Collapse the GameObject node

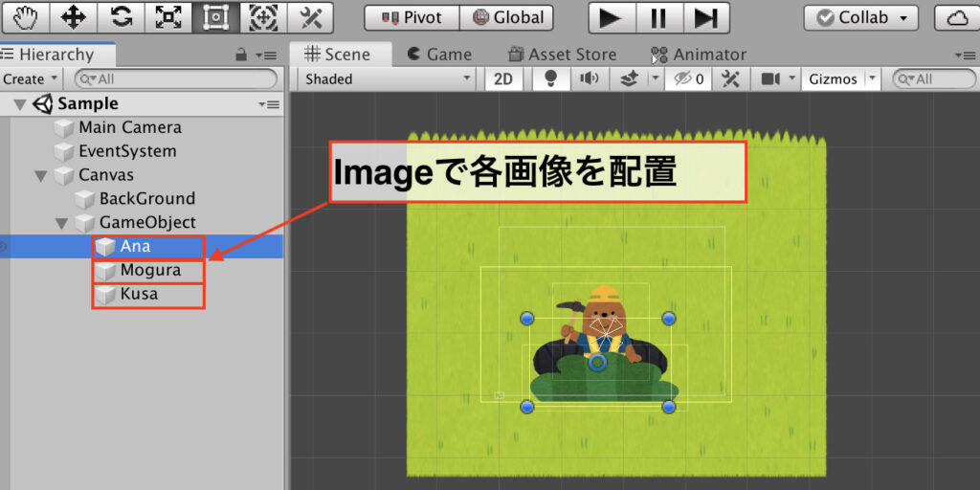point(62,224)
